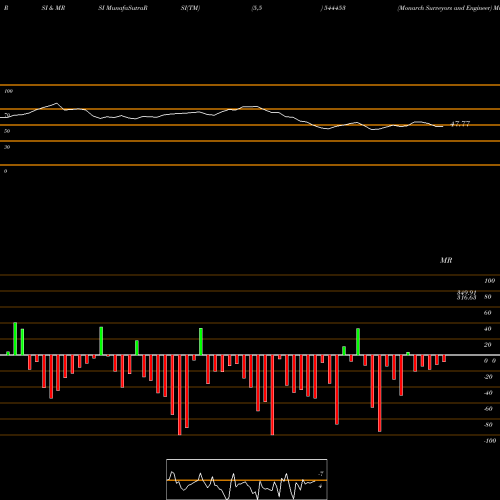
Task: Click the '20' tick label on MR axis
Action: pyautogui.click(x=488, y=345)
